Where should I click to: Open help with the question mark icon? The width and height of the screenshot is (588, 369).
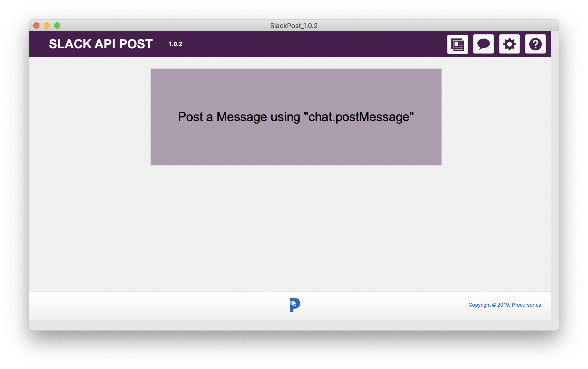tap(535, 44)
